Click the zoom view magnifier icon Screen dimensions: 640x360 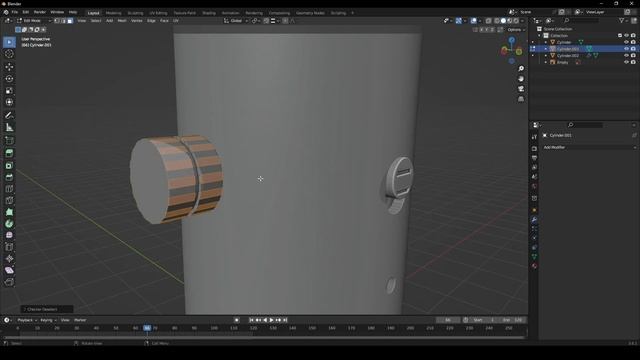(x=521, y=69)
